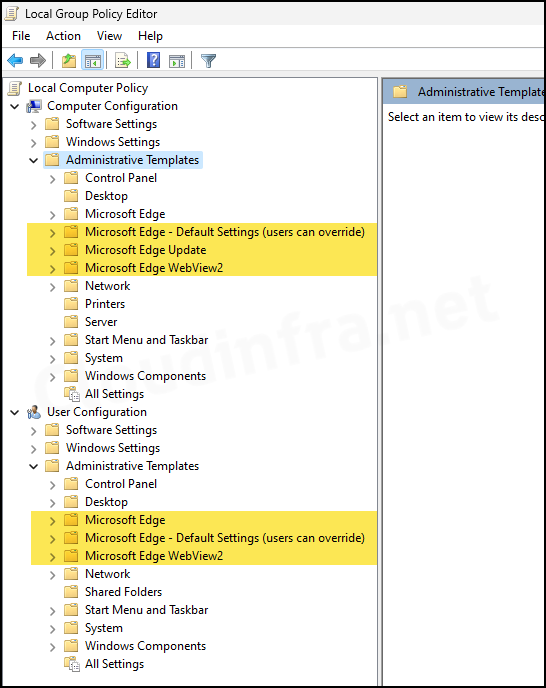
Task: Click folder icon of Microsoft Edge Update
Action: coord(71,250)
